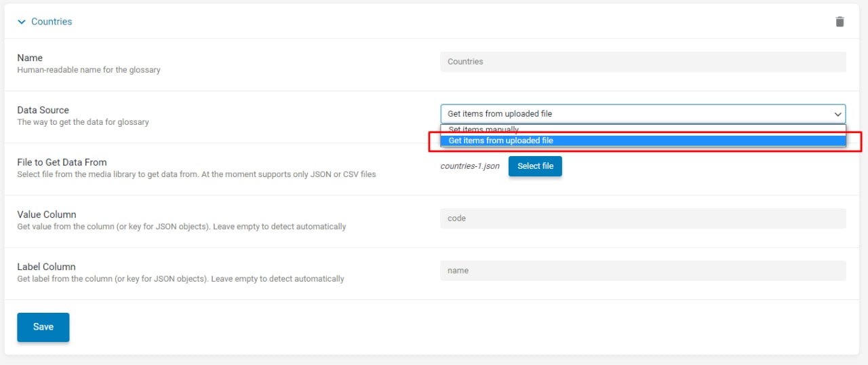Delete the Countries glossary via trash icon
The image size is (868, 365).
[840, 22]
